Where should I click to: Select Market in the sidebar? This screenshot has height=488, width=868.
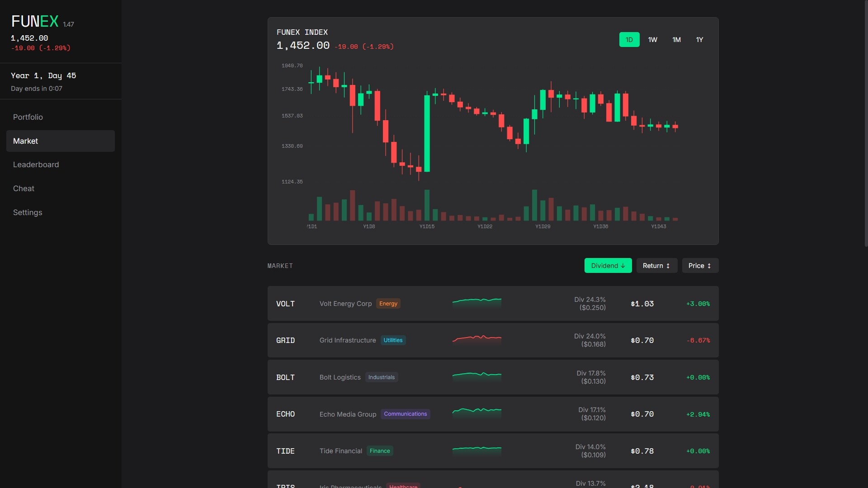click(x=61, y=141)
